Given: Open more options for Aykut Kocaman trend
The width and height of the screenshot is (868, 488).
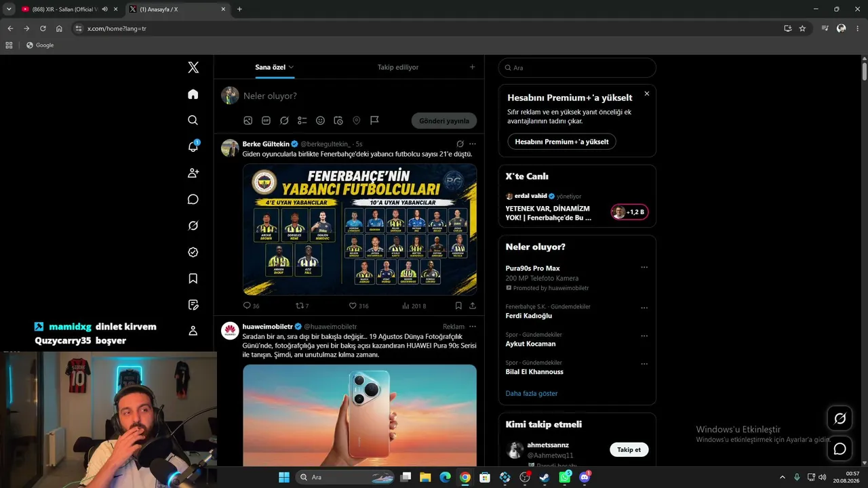Looking at the screenshot, I should point(644,335).
